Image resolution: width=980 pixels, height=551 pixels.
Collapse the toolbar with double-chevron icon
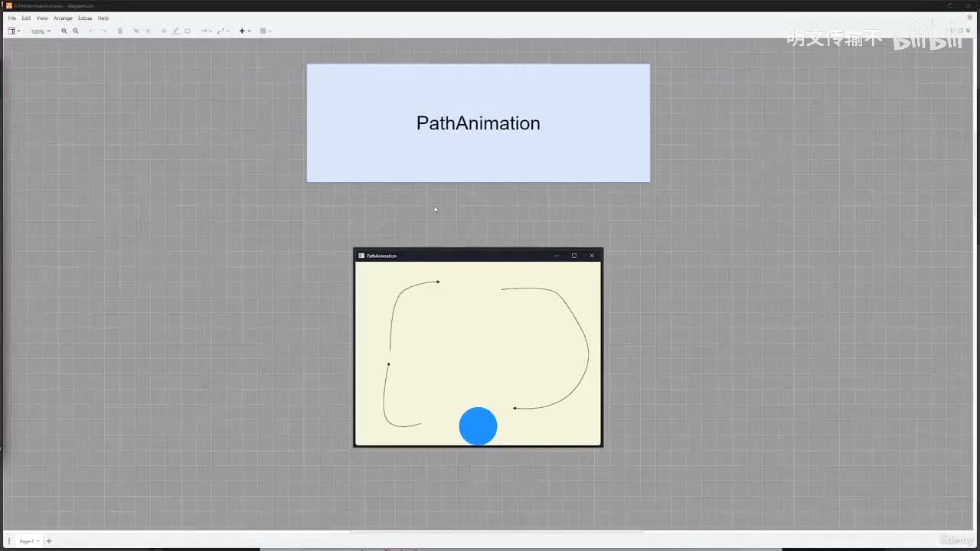click(968, 31)
